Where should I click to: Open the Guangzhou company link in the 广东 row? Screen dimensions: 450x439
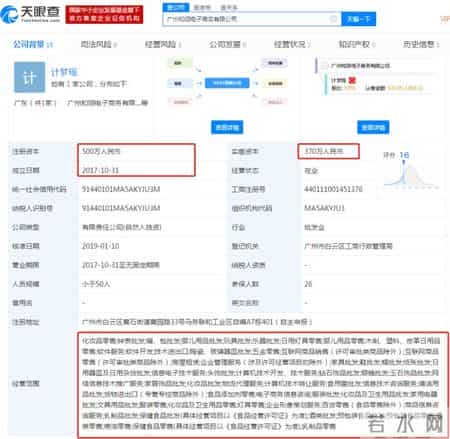(107, 103)
